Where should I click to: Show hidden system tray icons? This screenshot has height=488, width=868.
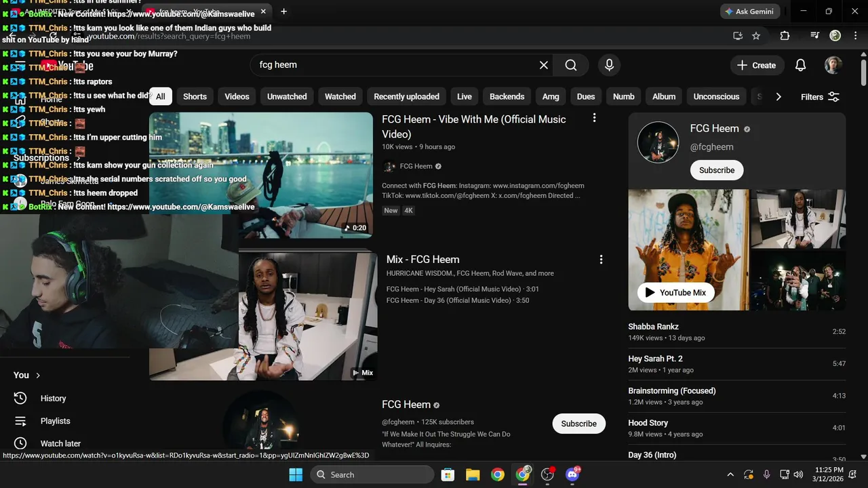pyautogui.click(x=730, y=474)
